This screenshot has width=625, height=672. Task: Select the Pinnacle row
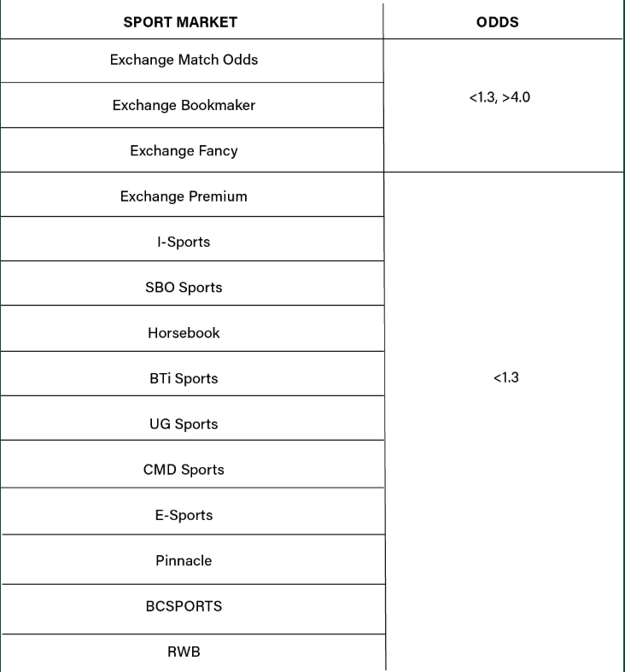184,560
